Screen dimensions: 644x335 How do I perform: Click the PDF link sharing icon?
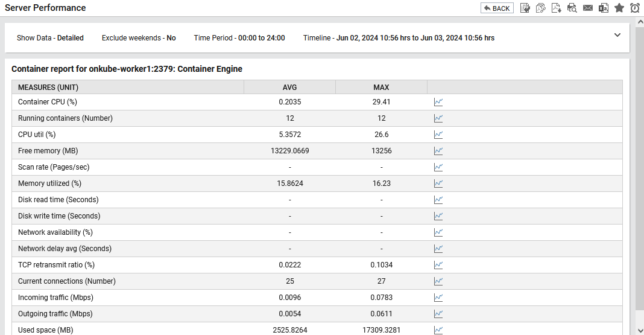point(540,8)
